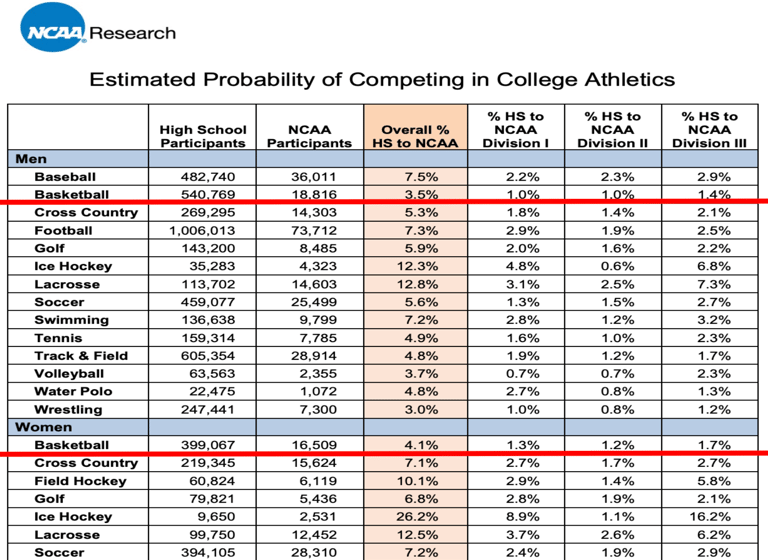Select the Overall % HS to NCAA header
The width and height of the screenshot is (768, 560).
pyautogui.click(x=415, y=137)
